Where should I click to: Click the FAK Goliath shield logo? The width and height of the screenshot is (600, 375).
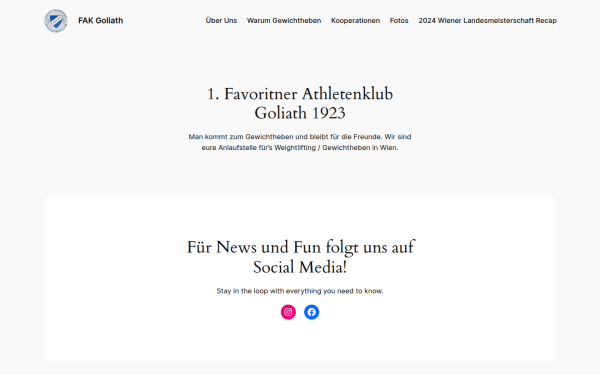[x=56, y=21]
